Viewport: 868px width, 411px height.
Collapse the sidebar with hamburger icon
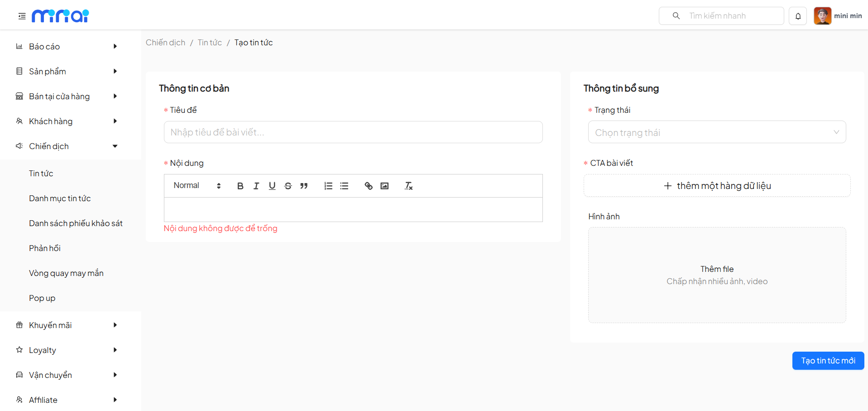tap(22, 16)
